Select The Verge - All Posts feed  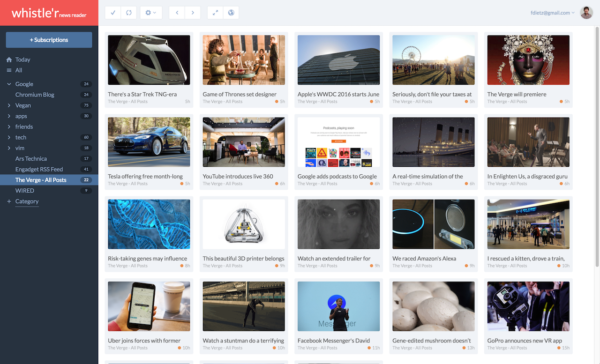point(49,180)
